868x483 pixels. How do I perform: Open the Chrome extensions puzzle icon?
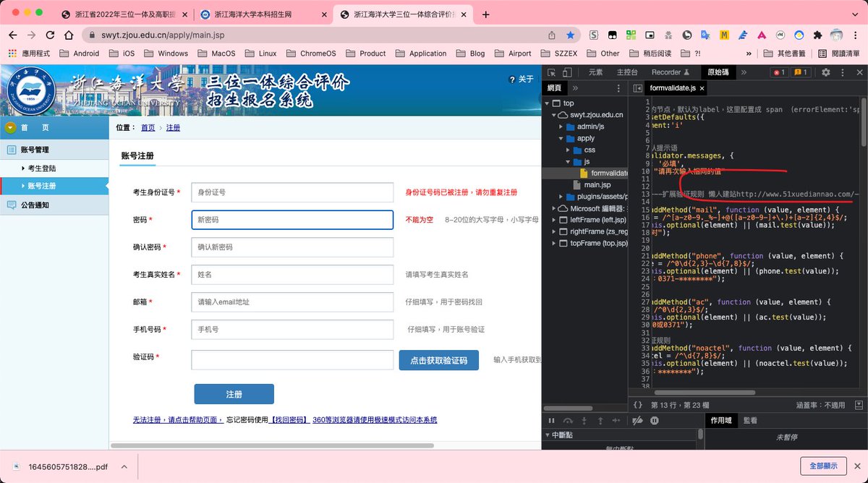(x=818, y=35)
